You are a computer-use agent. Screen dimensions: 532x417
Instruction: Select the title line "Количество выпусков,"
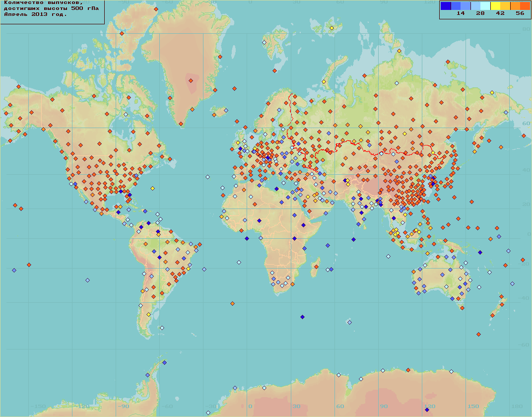(x=44, y=2)
